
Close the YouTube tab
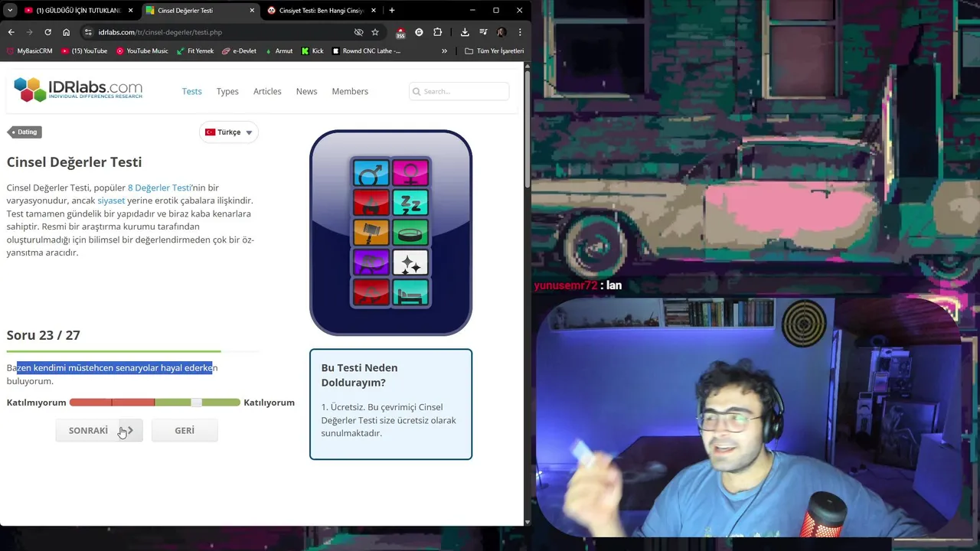click(x=130, y=11)
